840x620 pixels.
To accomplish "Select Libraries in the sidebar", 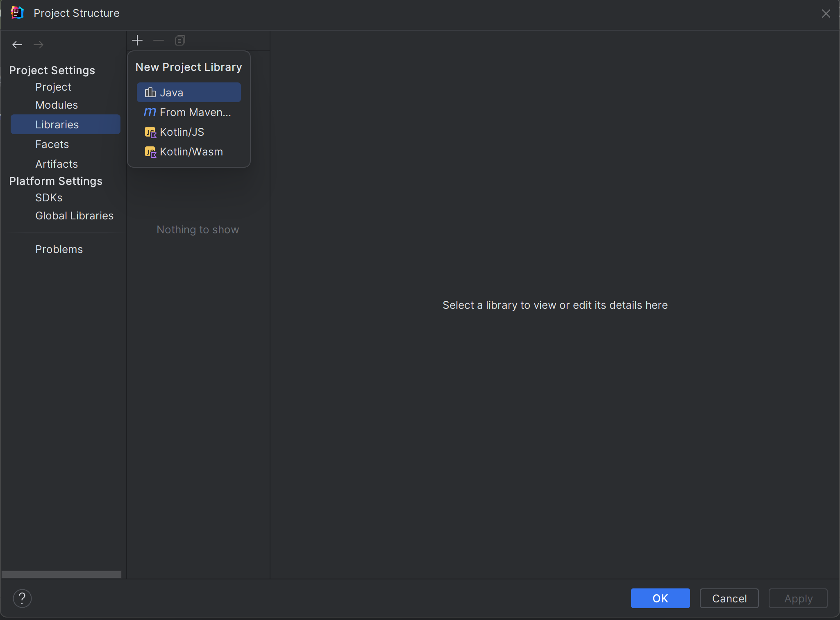I will pos(66,125).
